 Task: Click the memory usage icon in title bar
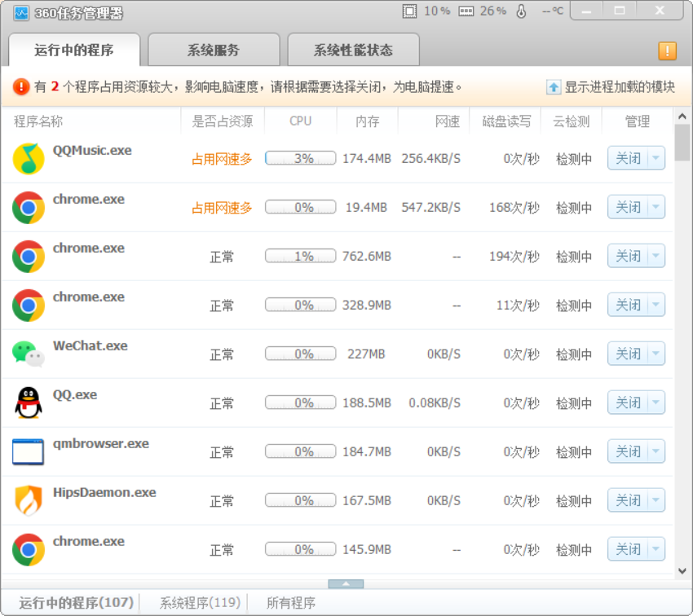(466, 11)
